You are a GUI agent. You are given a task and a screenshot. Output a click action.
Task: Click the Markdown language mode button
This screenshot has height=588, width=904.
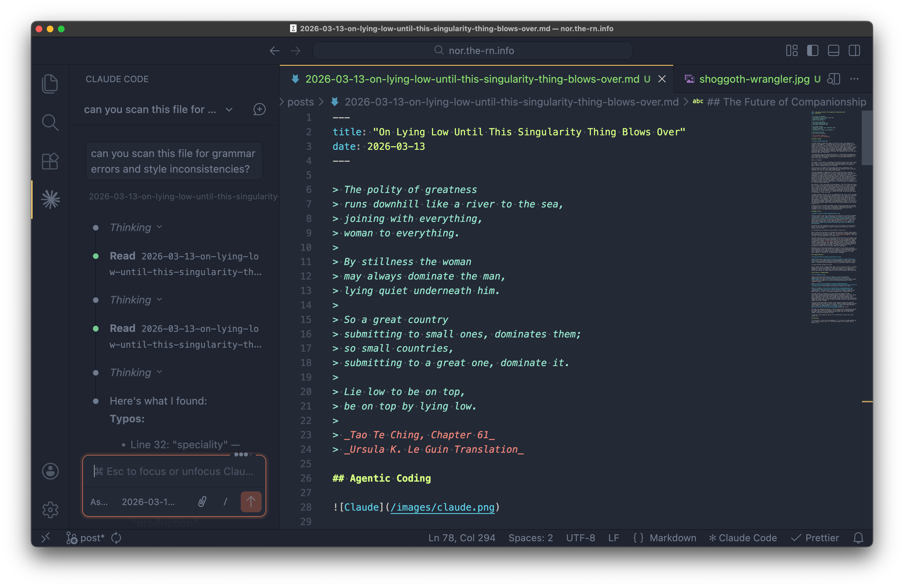[672, 538]
